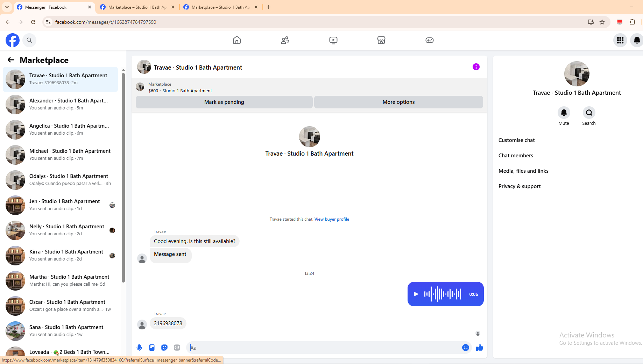Open the tab search dropdown arrow
The width and height of the screenshot is (643, 364).
pyautogui.click(x=7, y=7)
